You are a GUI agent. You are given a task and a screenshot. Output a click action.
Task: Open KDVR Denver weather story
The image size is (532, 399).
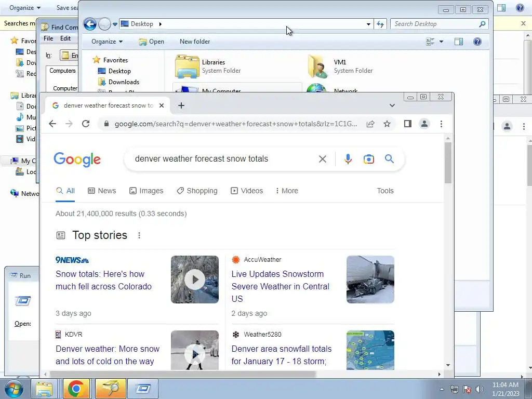[x=108, y=355]
